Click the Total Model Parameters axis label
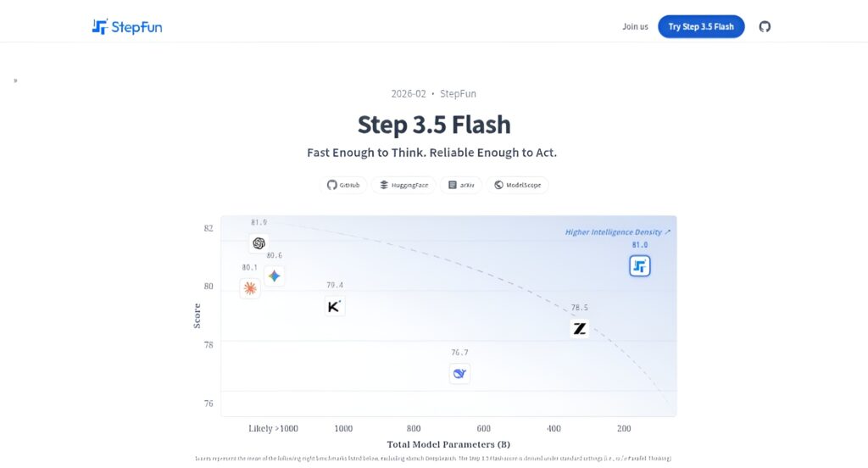This screenshot has height=468, width=868. pos(448,444)
